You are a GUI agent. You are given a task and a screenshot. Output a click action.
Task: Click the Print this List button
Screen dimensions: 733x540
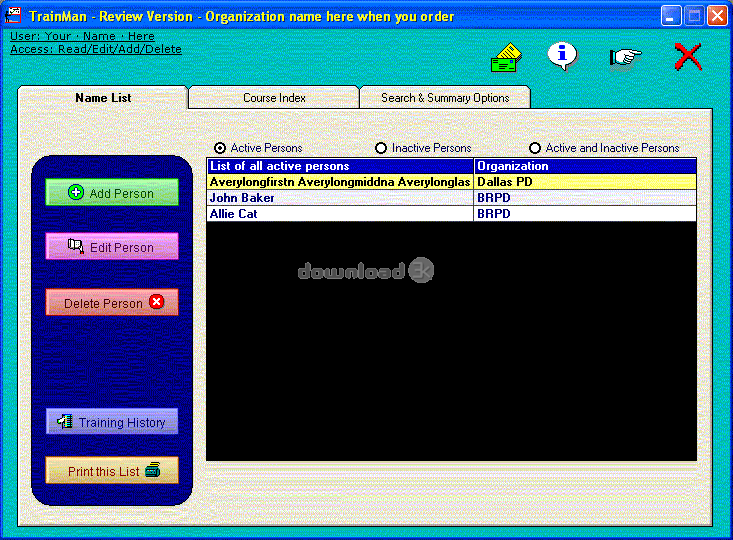[112, 471]
